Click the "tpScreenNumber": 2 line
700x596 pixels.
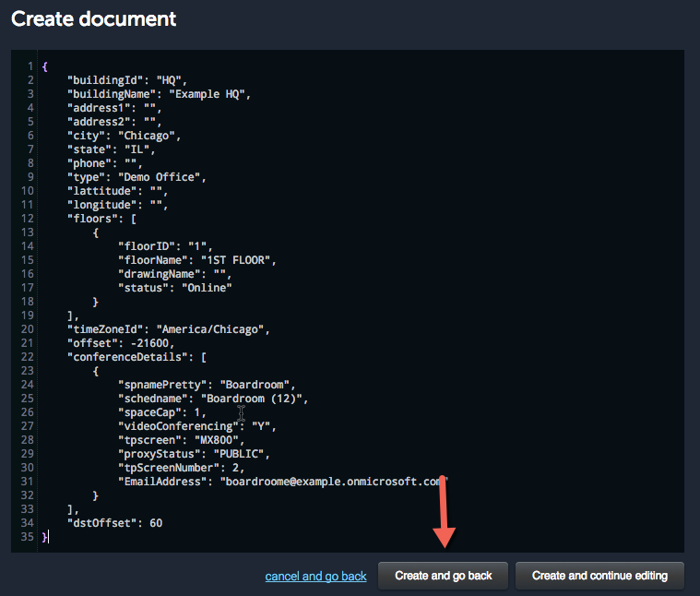point(182,468)
